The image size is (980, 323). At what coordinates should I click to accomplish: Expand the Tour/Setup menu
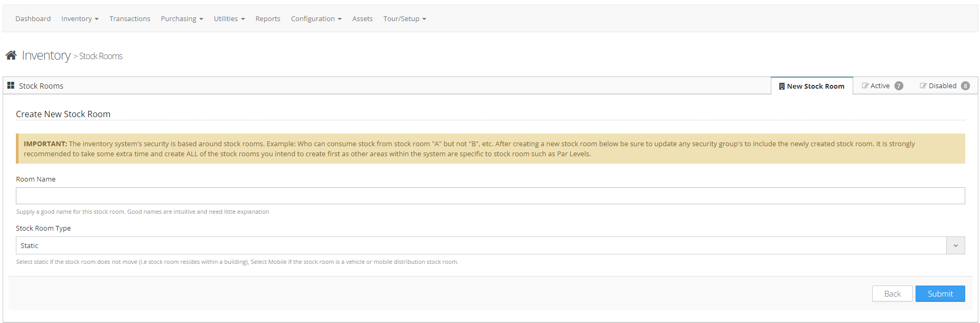[x=404, y=19]
